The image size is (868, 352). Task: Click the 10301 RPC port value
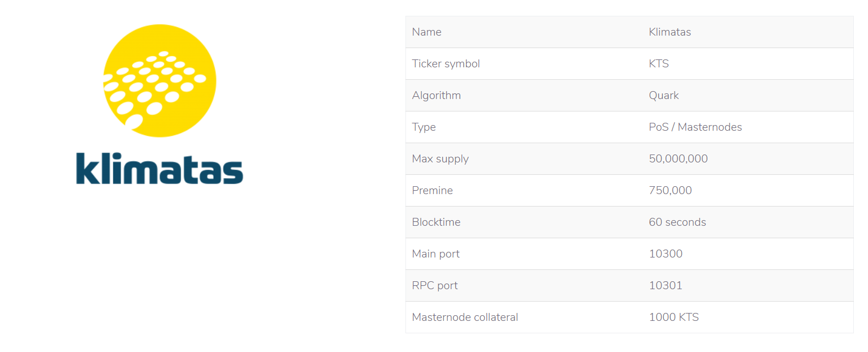[x=666, y=286]
